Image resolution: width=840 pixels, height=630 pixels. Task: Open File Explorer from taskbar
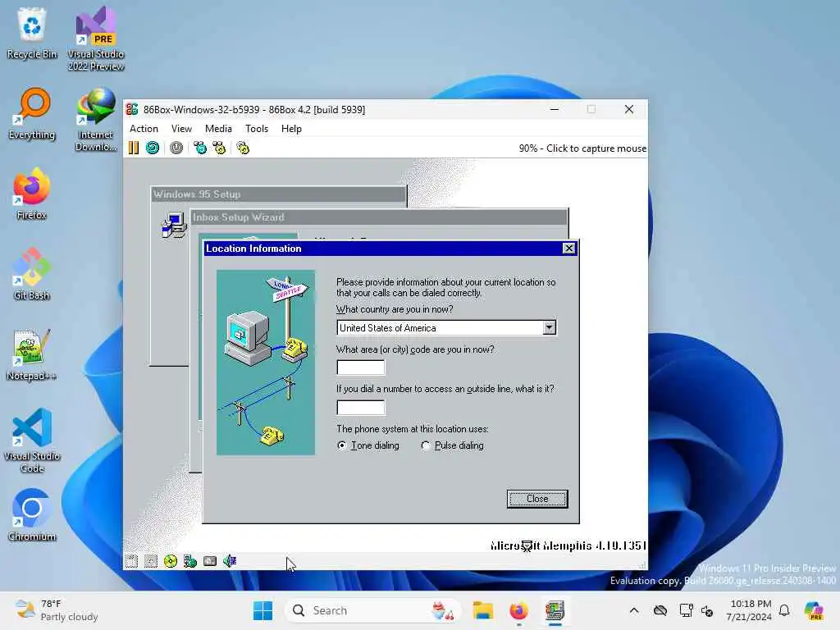coord(482,610)
